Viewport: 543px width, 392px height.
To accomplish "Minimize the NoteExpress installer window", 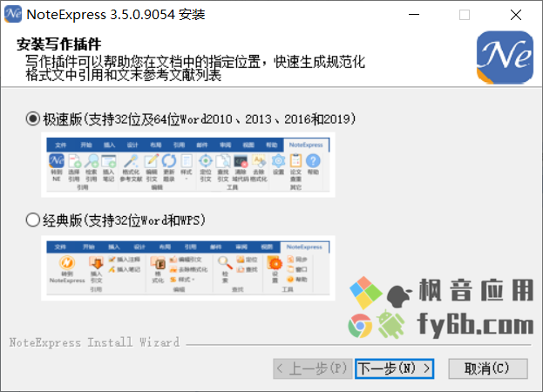I will [414, 15].
